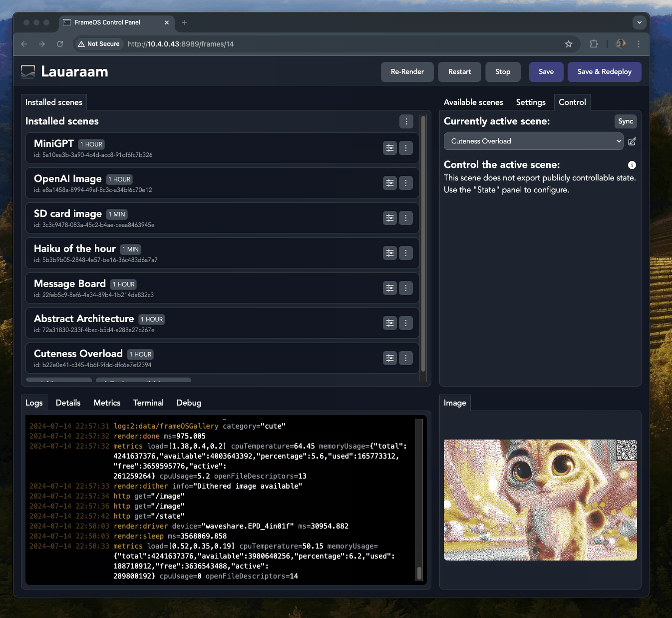This screenshot has height=618, width=672.
Task: Open three-dot menu for OpenAI Image scene
Action: coord(406,183)
